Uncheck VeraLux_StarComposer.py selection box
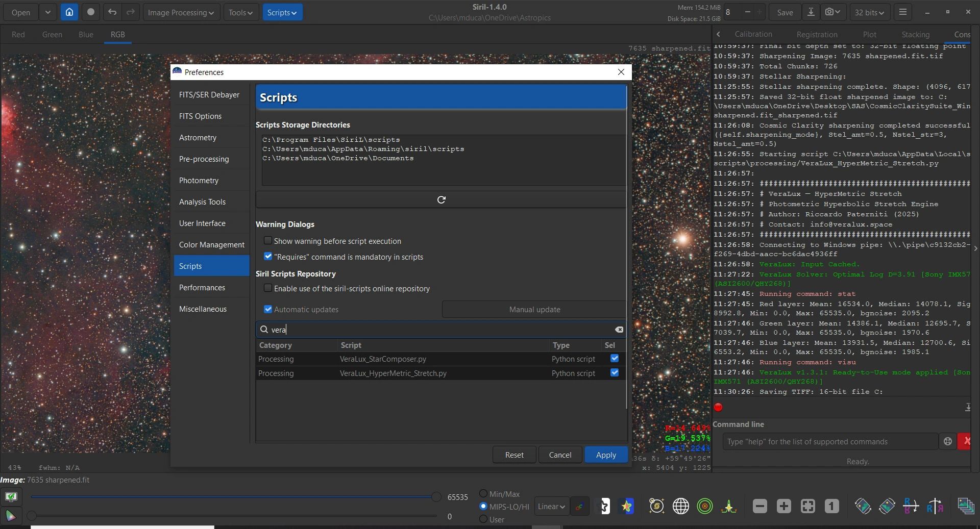Viewport: 980px width, 529px height. coord(615,359)
